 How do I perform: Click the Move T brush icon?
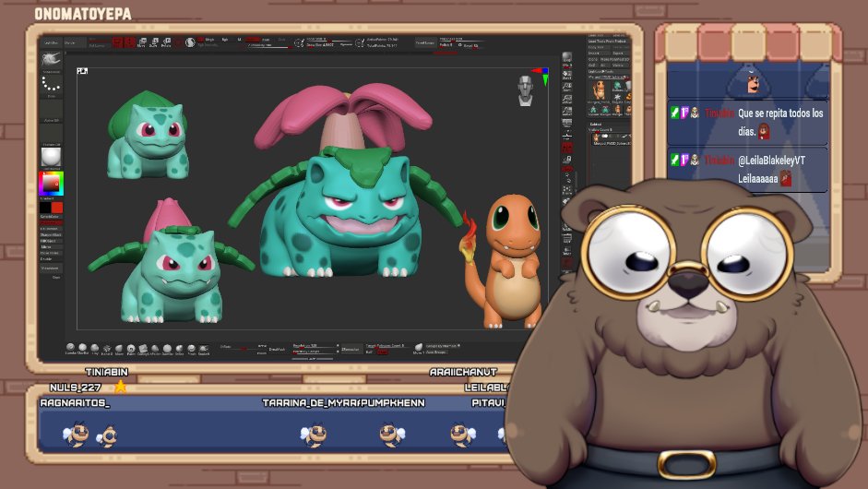click(419, 348)
